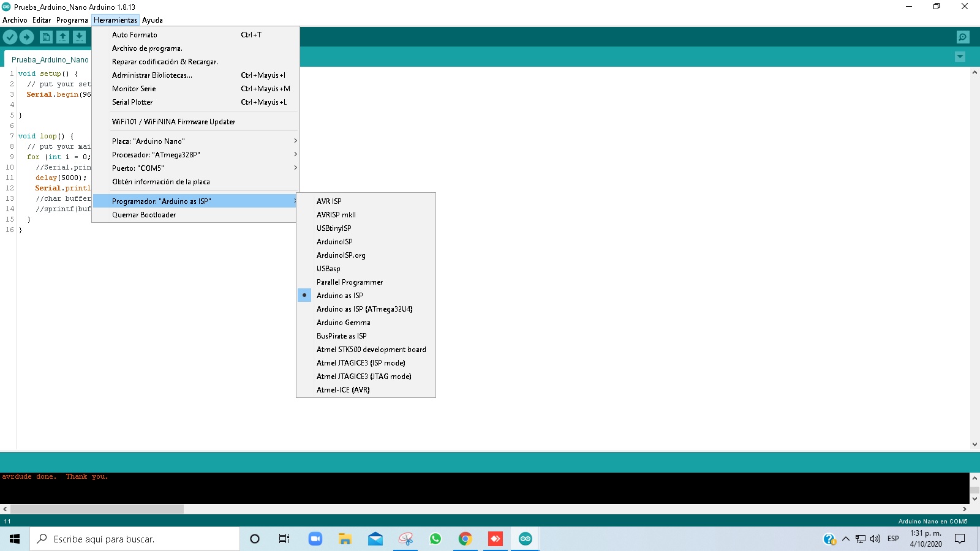Choose Atmel STK500 development board

(x=366, y=350)
